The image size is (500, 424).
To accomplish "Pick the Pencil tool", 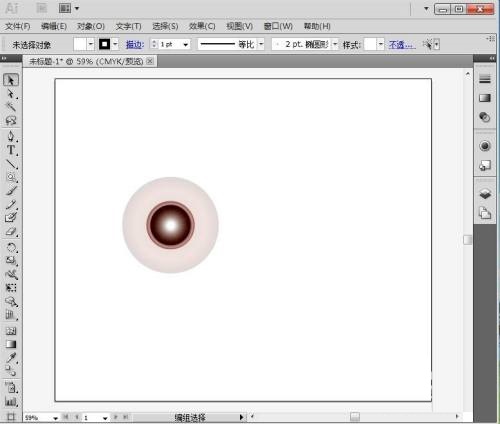I will tap(11, 204).
